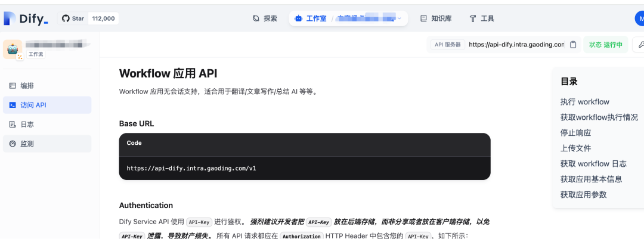This screenshot has height=239, width=644.
Task: Click the 访问 API terminal icon
Action: [13, 105]
